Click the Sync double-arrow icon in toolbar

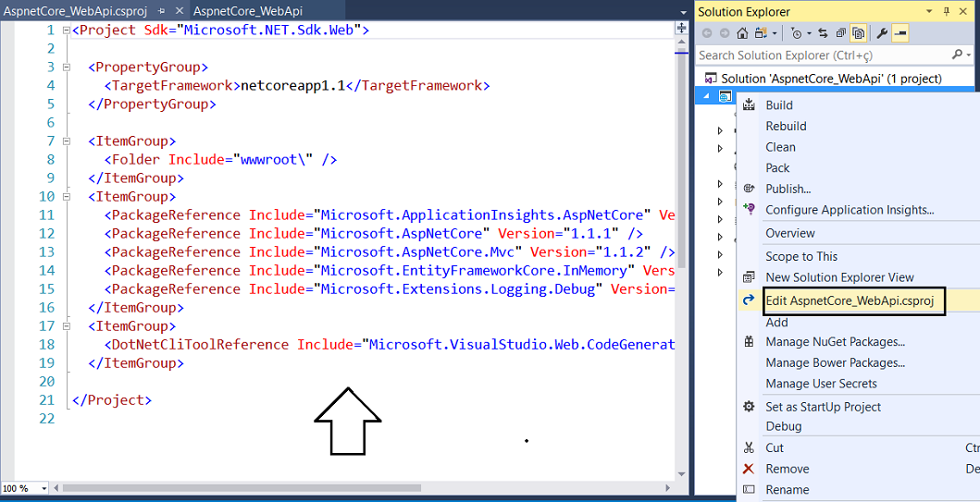(x=823, y=33)
